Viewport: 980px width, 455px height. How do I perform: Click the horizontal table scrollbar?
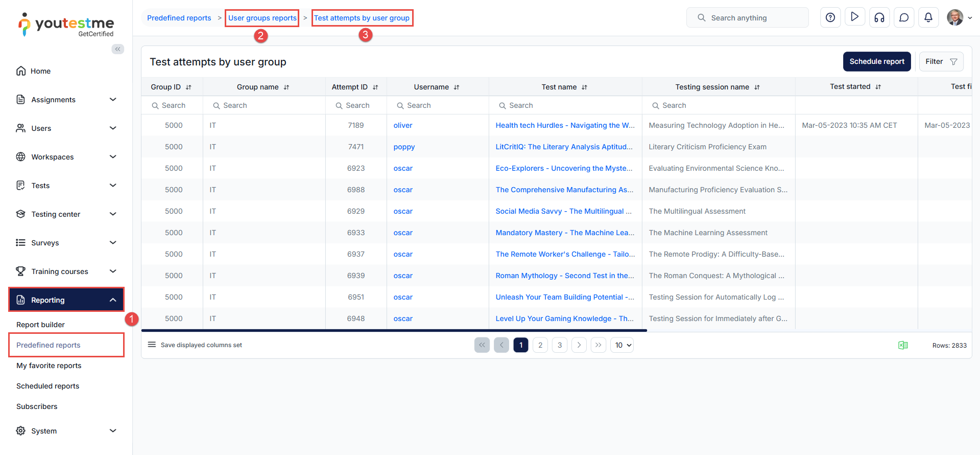point(394,330)
